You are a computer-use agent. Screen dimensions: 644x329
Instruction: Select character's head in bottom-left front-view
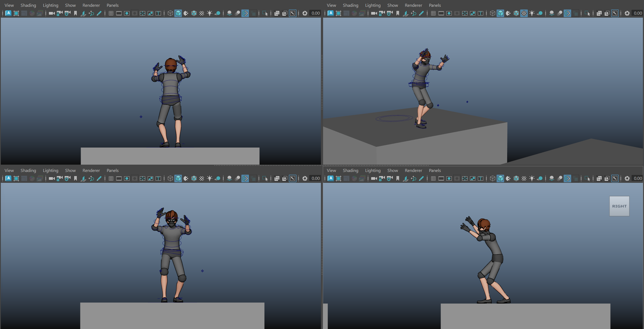pos(172,218)
